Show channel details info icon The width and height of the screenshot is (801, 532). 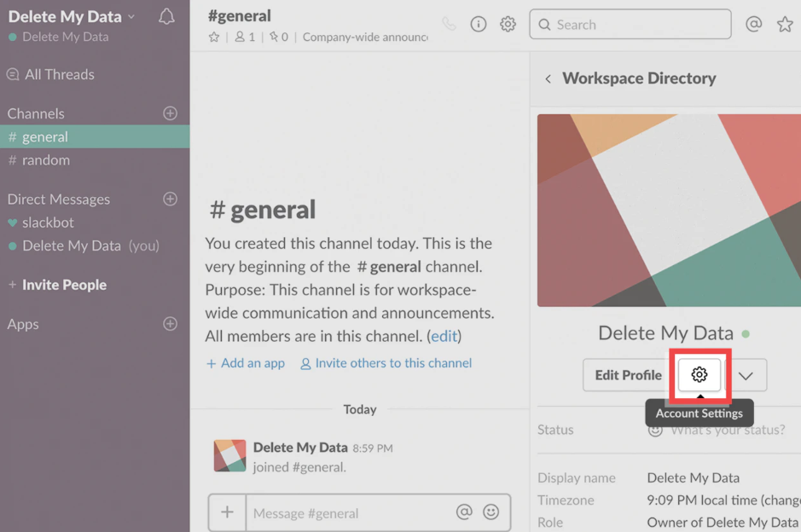[x=479, y=24]
